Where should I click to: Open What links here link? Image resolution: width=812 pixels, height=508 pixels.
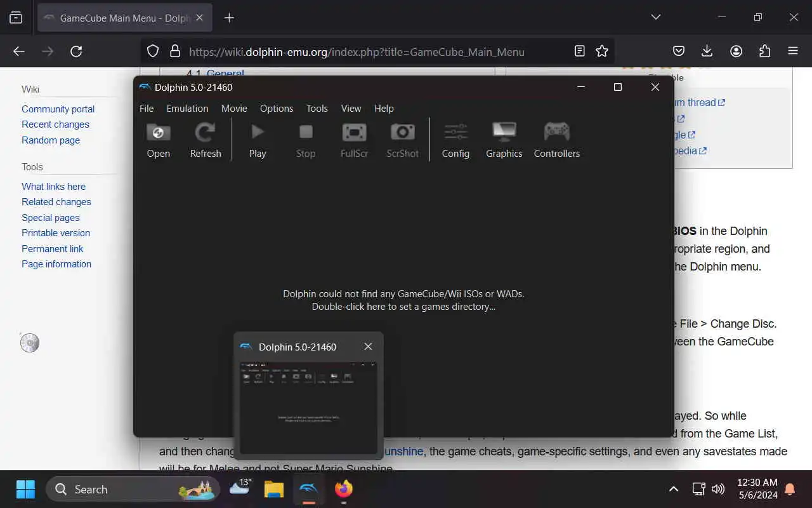tap(53, 187)
